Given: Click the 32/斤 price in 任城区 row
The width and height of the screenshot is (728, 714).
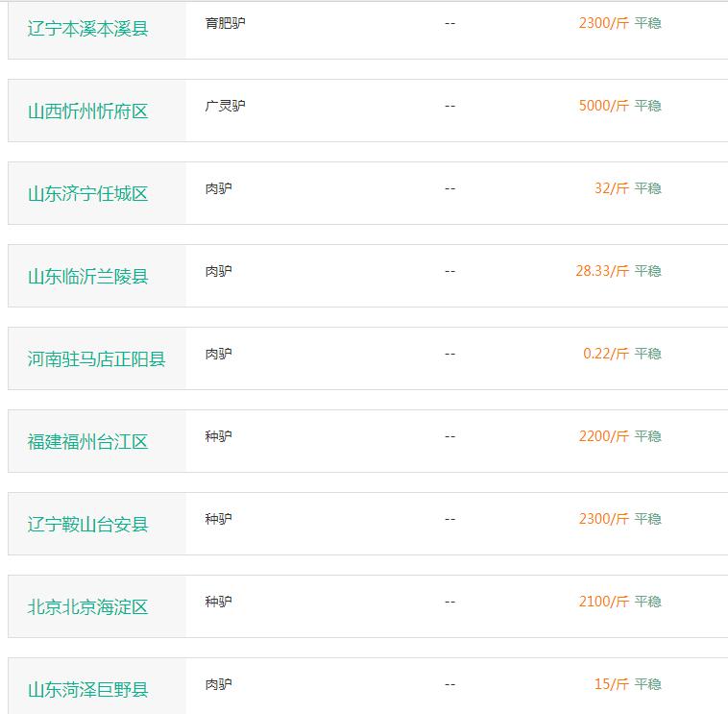Looking at the screenshot, I should 612,188.
